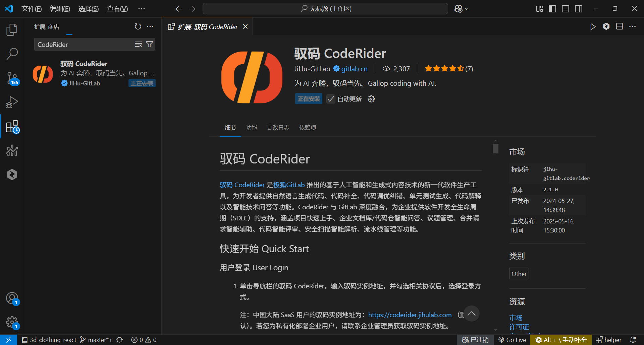Toggle the auto update checkbox
This screenshot has height=345, width=644.
click(x=331, y=99)
